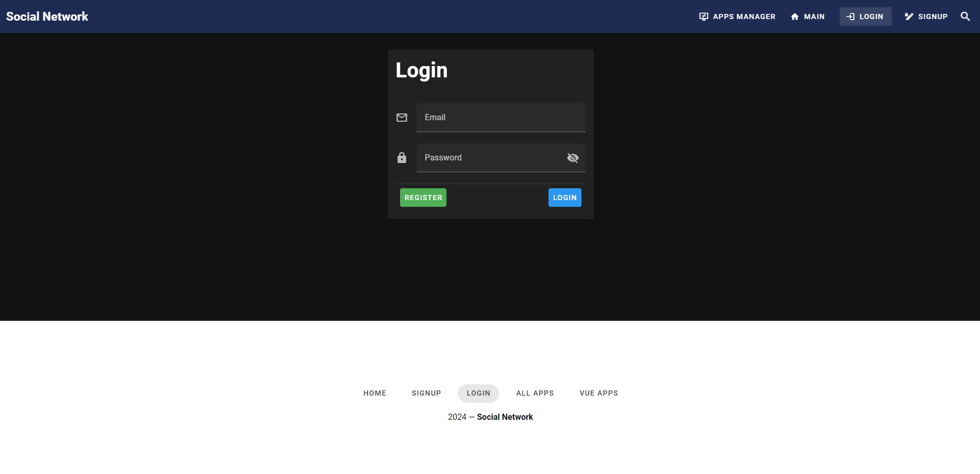Open HOME from the footer links
Viewport: 980px width, 474px height.
[374, 393]
